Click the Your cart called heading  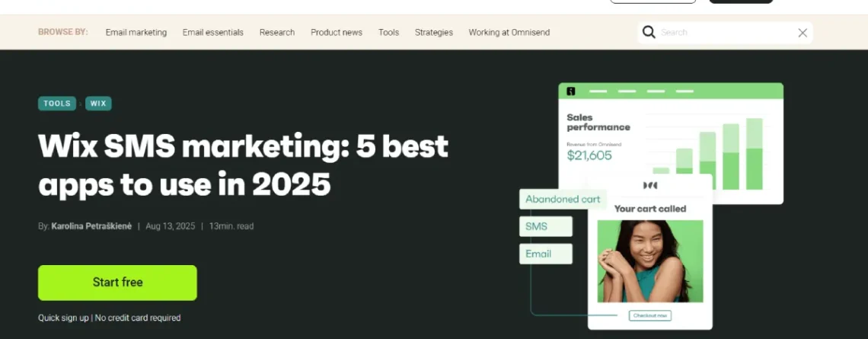(x=650, y=209)
